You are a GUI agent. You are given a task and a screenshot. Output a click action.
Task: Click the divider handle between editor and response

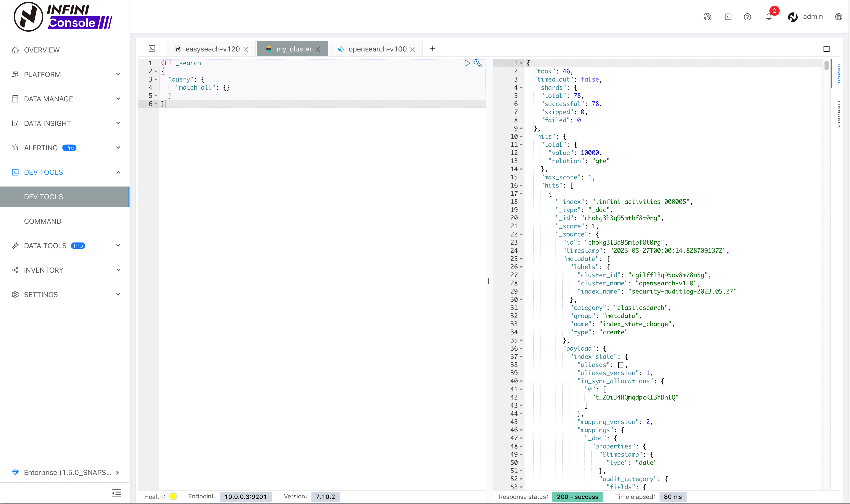click(489, 281)
